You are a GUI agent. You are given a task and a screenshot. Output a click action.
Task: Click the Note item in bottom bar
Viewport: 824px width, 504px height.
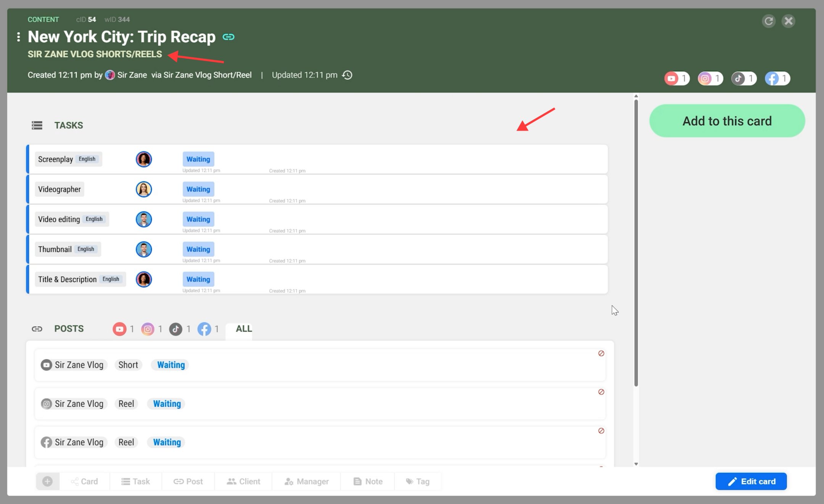tap(368, 481)
